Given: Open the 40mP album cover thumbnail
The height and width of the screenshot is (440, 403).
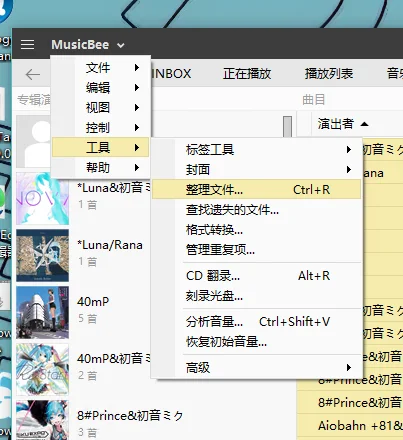Looking at the screenshot, I should (x=43, y=312).
